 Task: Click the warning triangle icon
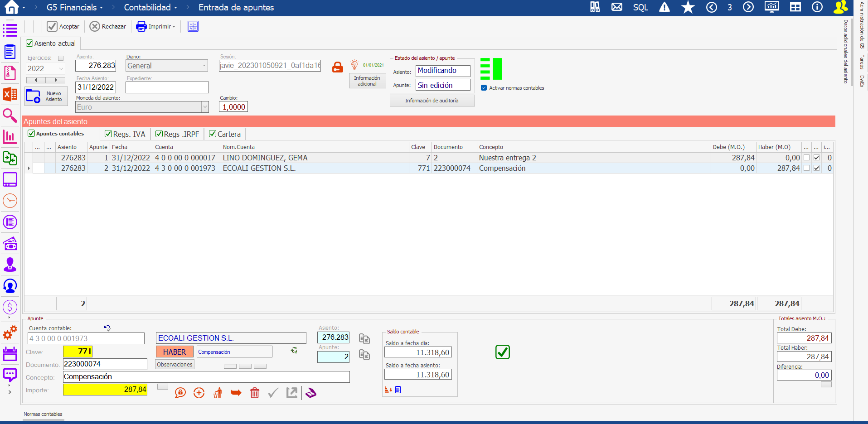tap(664, 7)
